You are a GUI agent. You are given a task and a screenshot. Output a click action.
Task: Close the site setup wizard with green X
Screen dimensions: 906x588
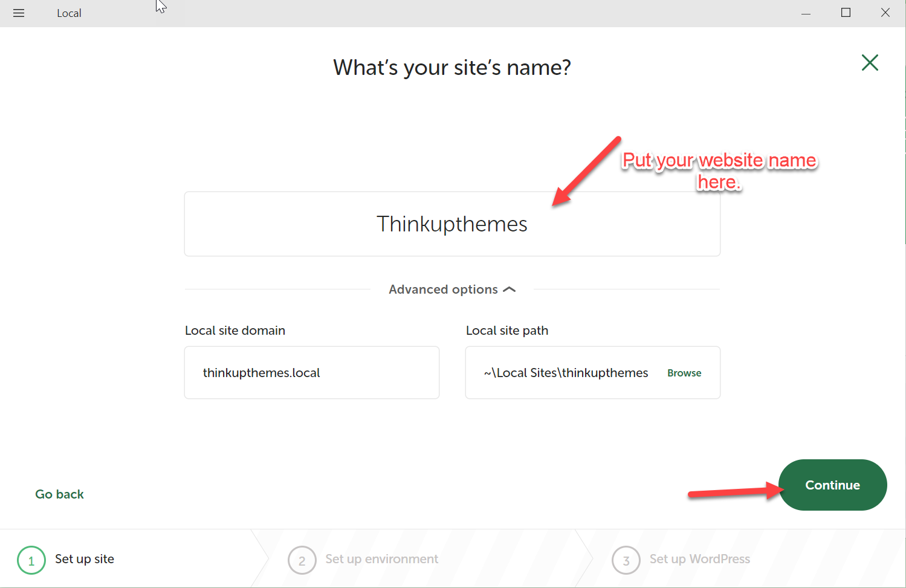click(x=870, y=62)
